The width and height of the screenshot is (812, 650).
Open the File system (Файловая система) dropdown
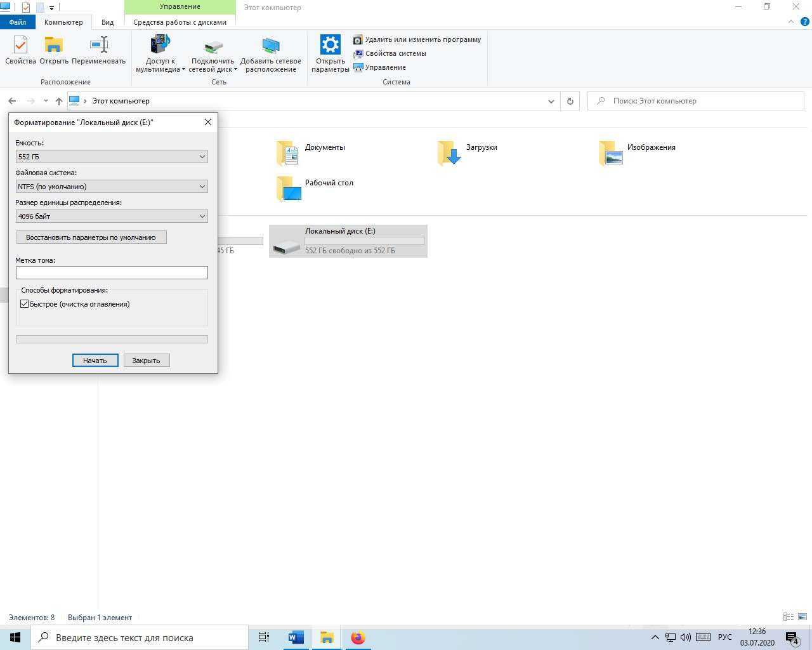point(112,187)
